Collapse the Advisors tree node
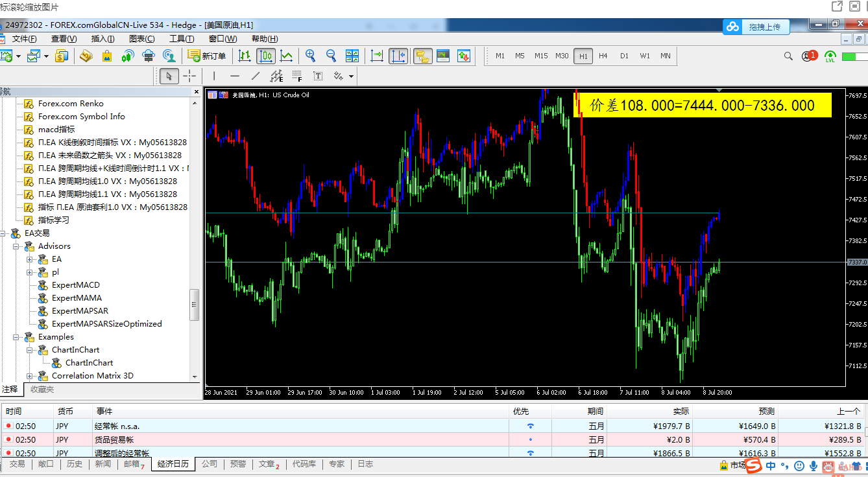 pyautogui.click(x=16, y=246)
